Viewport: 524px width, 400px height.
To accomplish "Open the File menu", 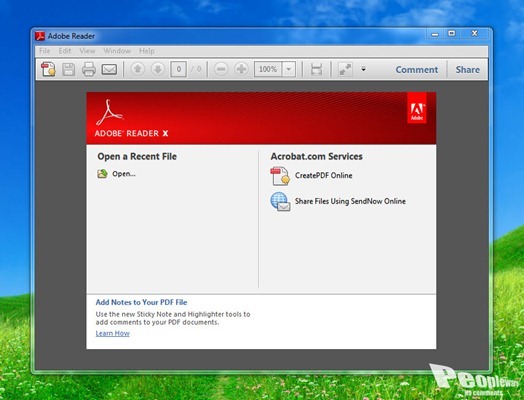I will (x=44, y=51).
